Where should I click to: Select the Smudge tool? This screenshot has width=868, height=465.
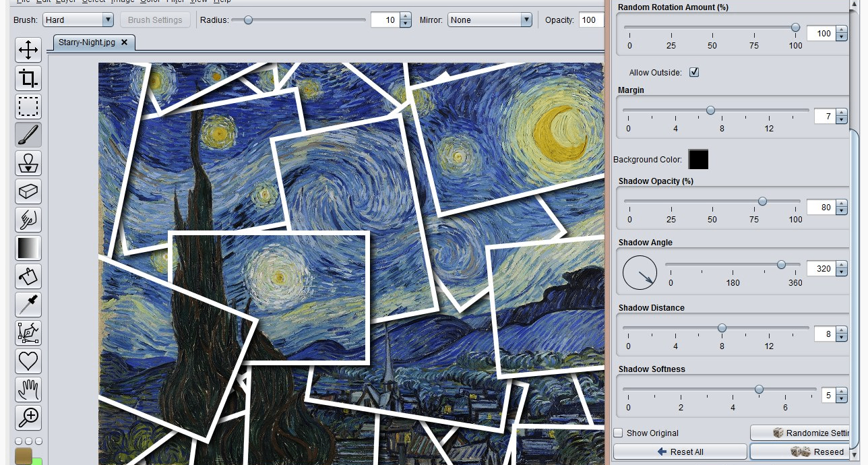[x=28, y=220]
